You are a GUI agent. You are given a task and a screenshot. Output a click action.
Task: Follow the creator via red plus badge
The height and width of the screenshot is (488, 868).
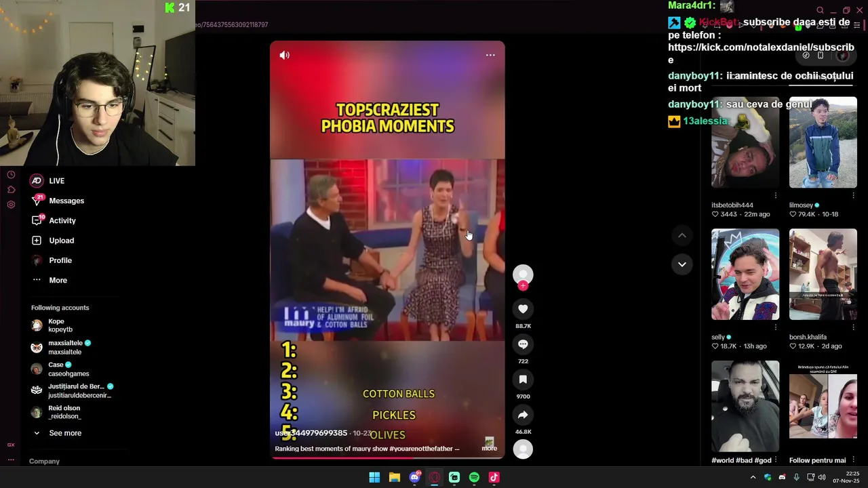pos(523,286)
